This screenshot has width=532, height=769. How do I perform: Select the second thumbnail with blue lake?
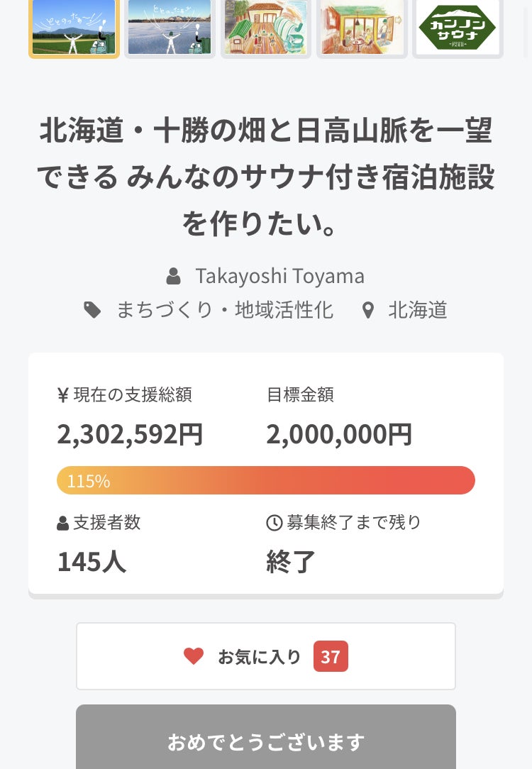tap(170, 27)
